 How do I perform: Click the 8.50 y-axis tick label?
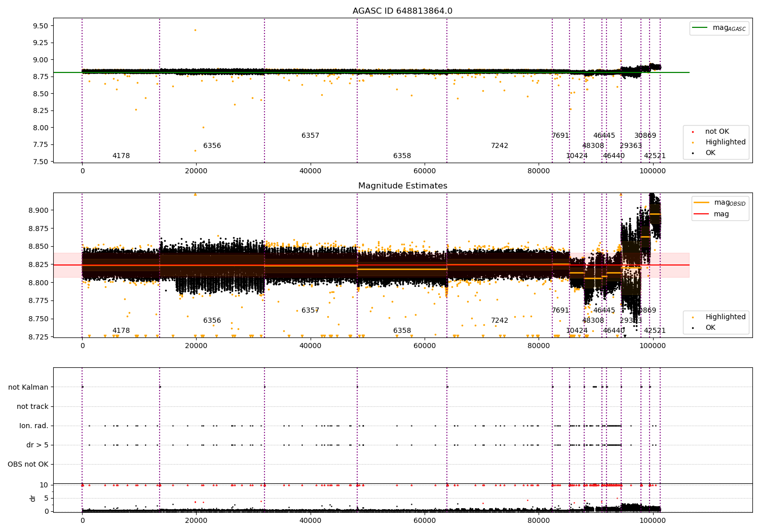coord(40,94)
